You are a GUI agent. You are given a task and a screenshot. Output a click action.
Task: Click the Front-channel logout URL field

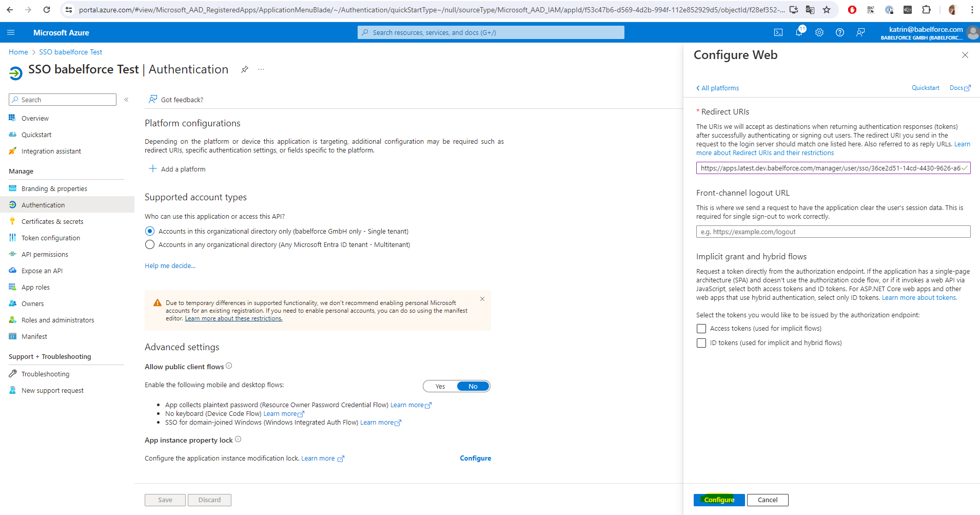tap(833, 232)
